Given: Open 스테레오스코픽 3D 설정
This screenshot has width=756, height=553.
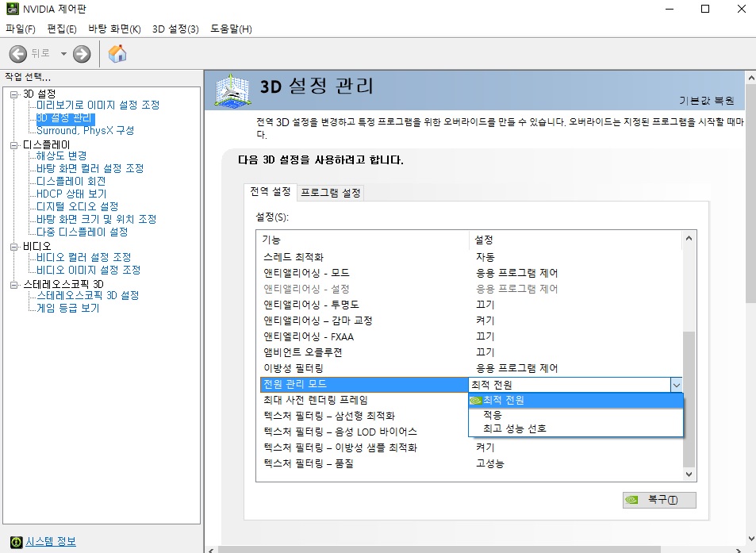Looking at the screenshot, I should [88, 296].
